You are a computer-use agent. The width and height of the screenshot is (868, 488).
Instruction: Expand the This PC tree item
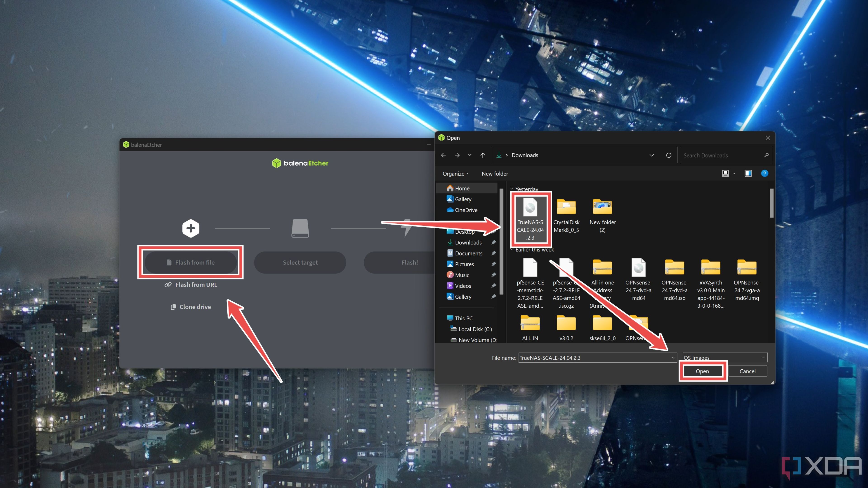(442, 318)
